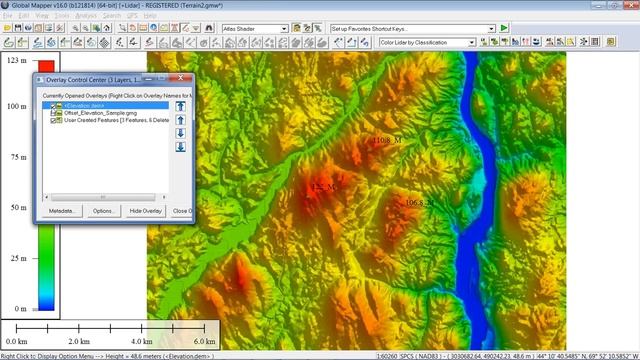Image resolution: width=640 pixels, height=360 pixels.
Task: Select the grid feature creation icon
Action: coord(104,42)
